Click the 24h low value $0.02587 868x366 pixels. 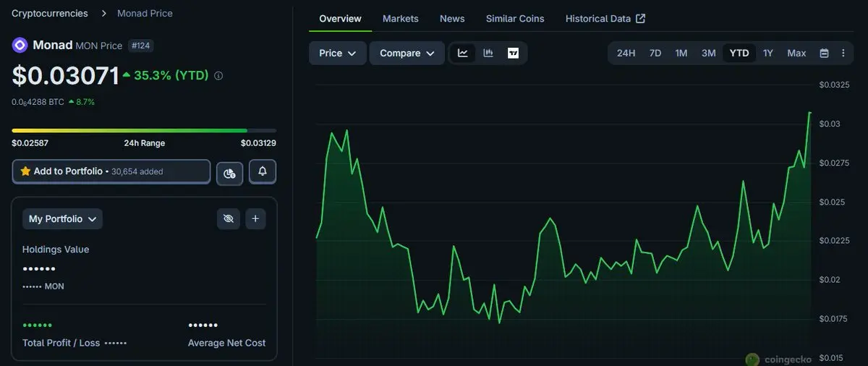[30, 143]
